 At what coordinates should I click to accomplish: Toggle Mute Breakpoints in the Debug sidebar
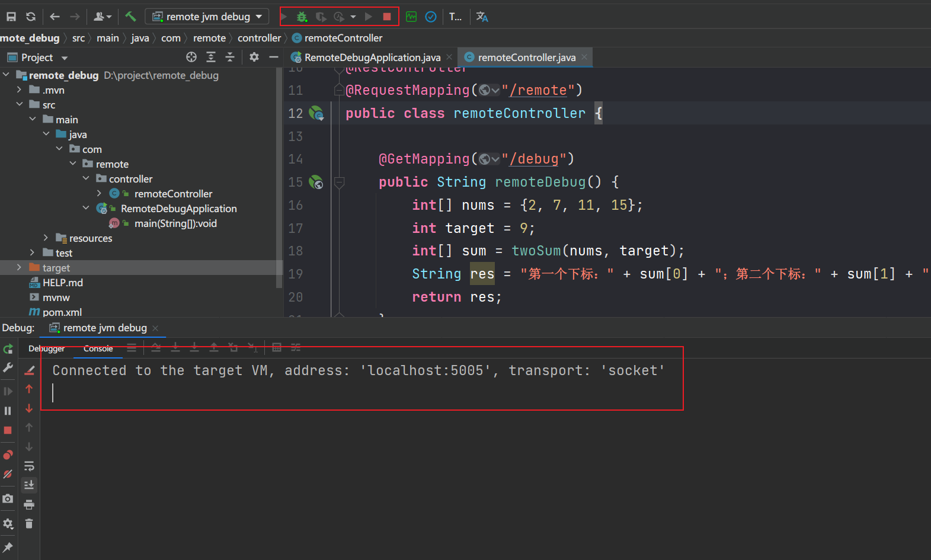coord(8,474)
